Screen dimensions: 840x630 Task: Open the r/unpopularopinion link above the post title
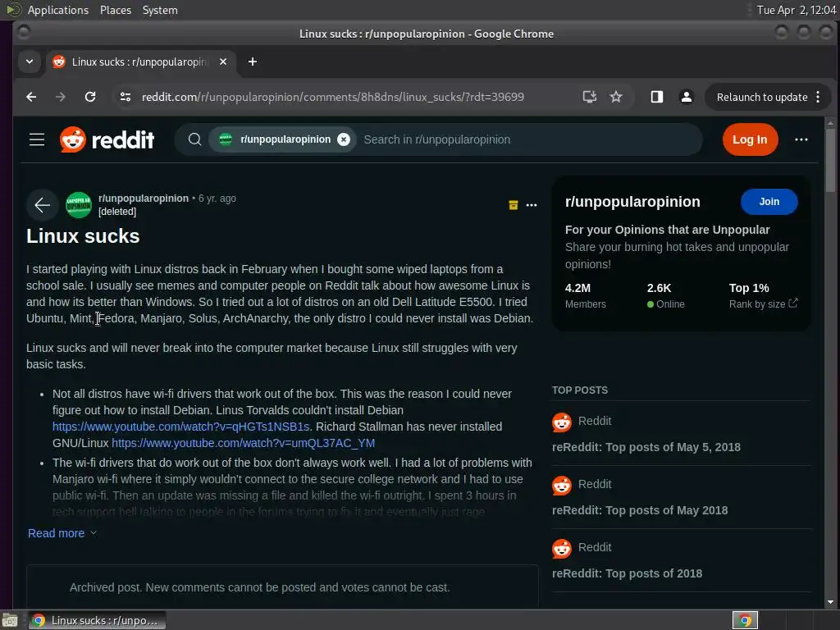click(x=144, y=199)
